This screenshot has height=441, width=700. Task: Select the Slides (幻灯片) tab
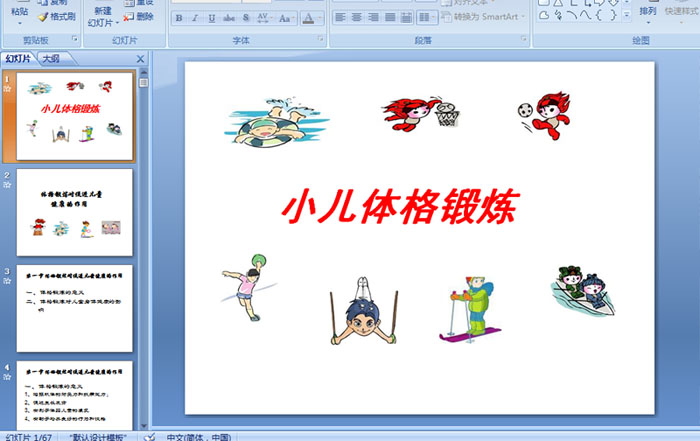click(x=18, y=59)
